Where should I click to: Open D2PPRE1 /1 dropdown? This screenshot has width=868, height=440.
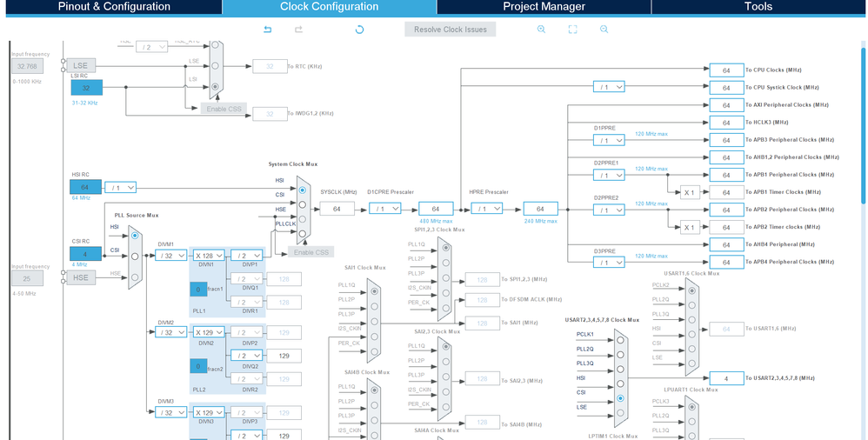609,176
